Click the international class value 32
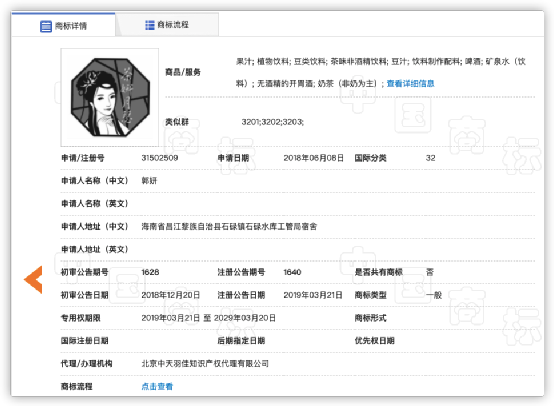Image resolution: width=554 pixels, height=406 pixels. 430,158
